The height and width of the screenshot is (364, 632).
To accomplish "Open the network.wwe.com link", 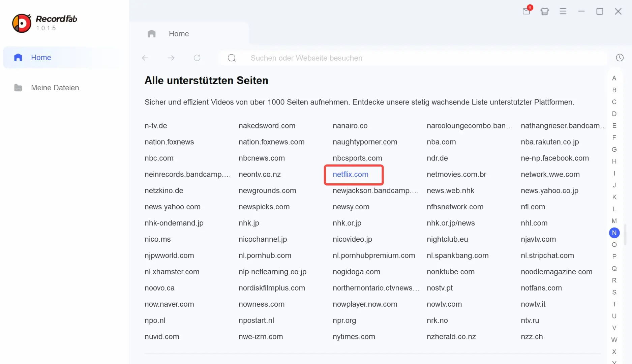I will click(550, 174).
